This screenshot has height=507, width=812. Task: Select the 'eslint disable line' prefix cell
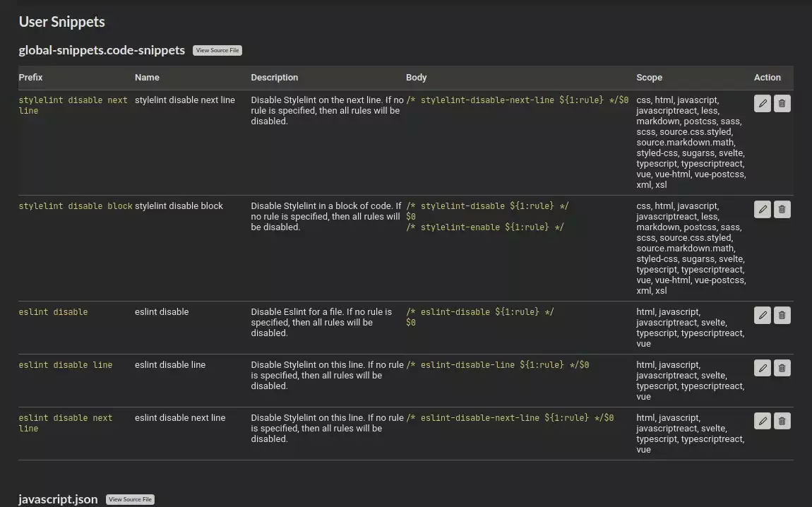tap(66, 365)
